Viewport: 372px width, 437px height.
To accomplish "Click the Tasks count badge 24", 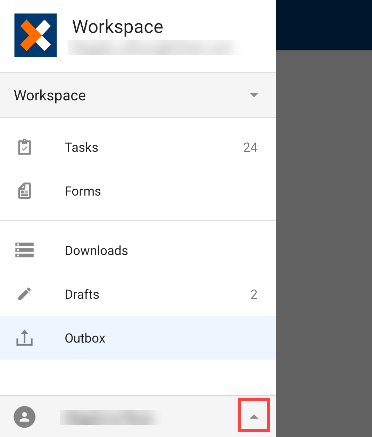I will coord(250,147).
